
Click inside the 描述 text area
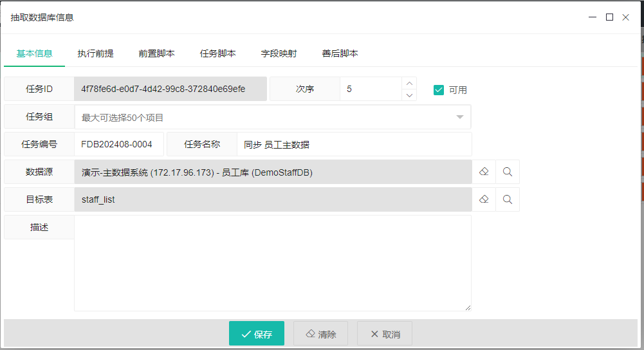coord(273,263)
